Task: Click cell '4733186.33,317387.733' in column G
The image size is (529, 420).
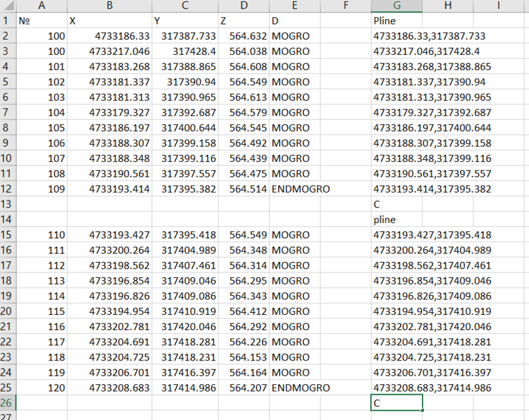Action: point(429,36)
